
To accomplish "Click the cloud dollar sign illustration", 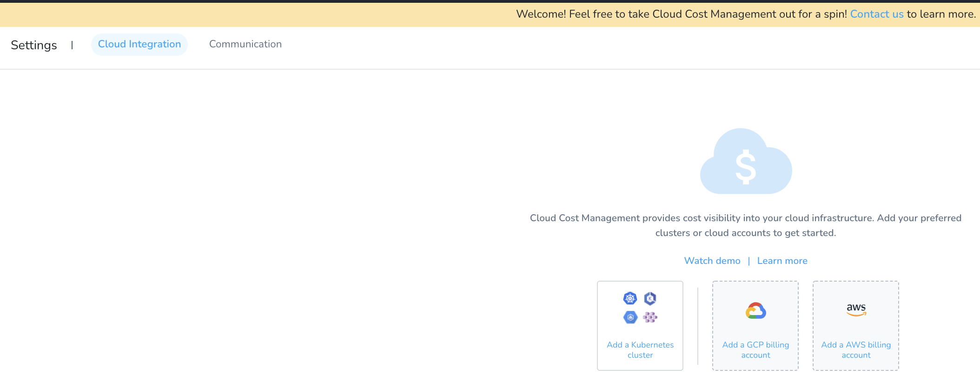I will [746, 161].
